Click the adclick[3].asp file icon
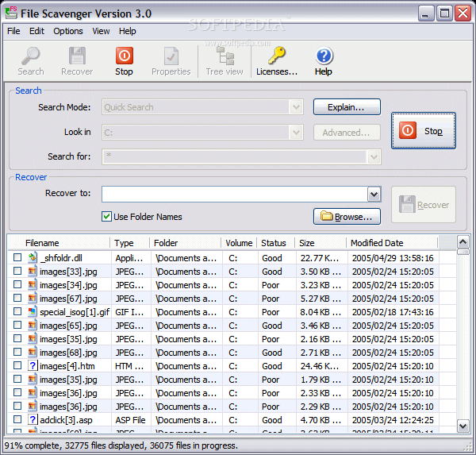This screenshot has width=476, height=455. (33, 420)
